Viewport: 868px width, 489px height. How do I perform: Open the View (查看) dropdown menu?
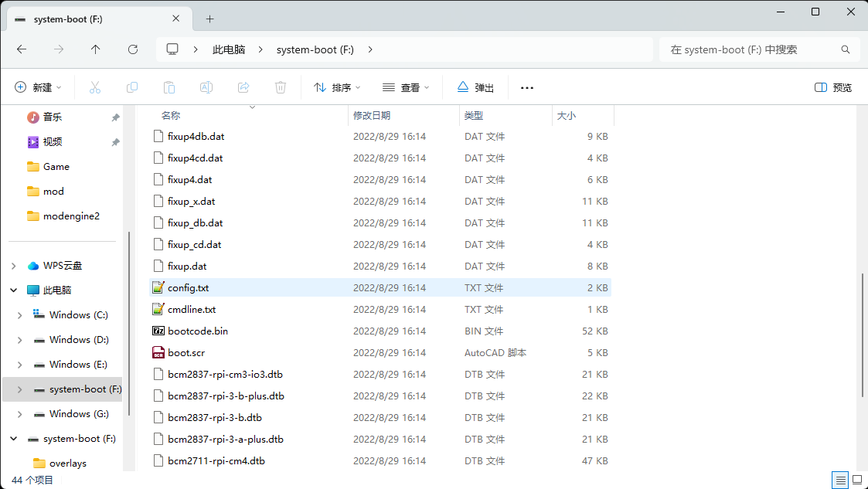407,88
